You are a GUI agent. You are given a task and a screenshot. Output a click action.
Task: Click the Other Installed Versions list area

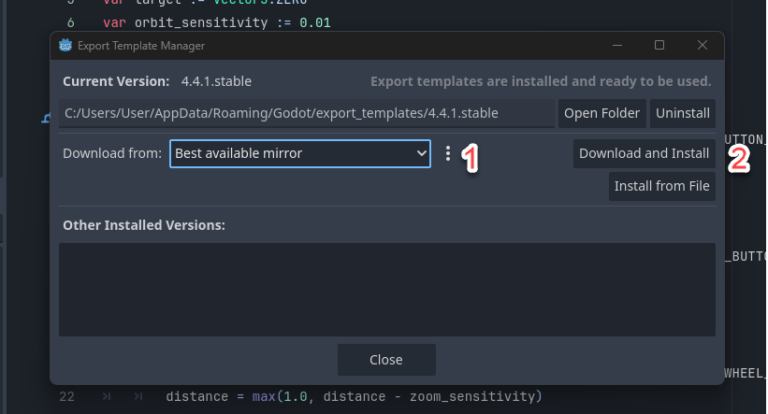387,290
